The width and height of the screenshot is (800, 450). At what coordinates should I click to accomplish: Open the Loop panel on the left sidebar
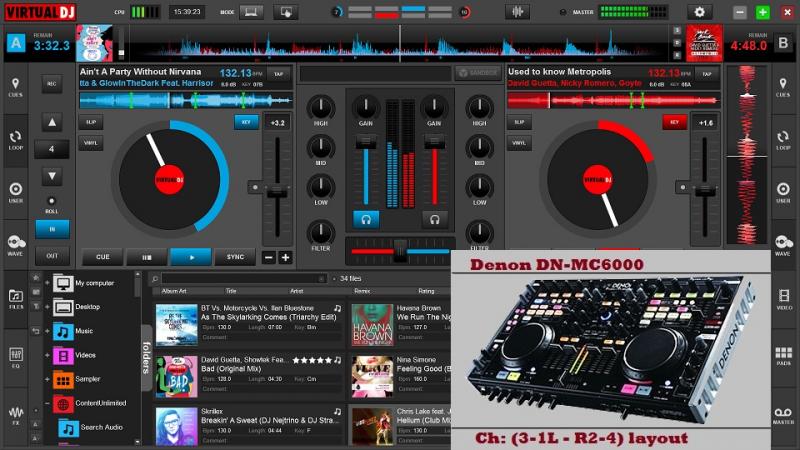tap(15, 141)
